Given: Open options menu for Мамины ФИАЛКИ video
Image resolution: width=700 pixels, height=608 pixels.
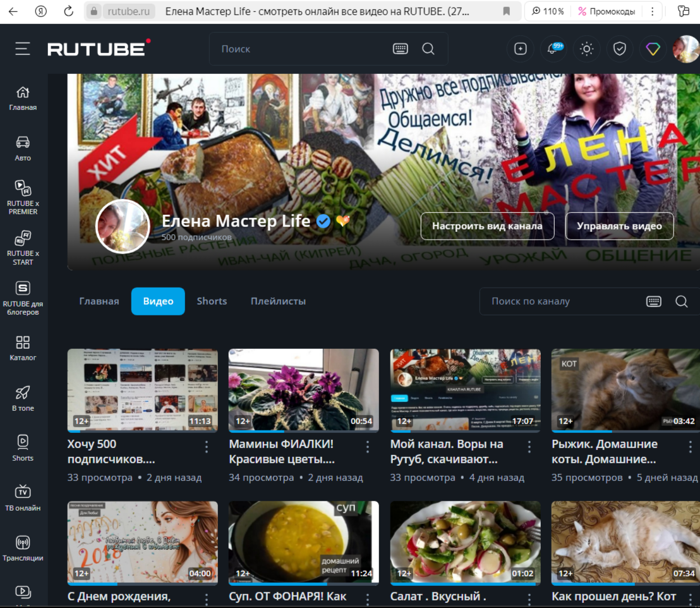Looking at the screenshot, I should pyautogui.click(x=368, y=447).
